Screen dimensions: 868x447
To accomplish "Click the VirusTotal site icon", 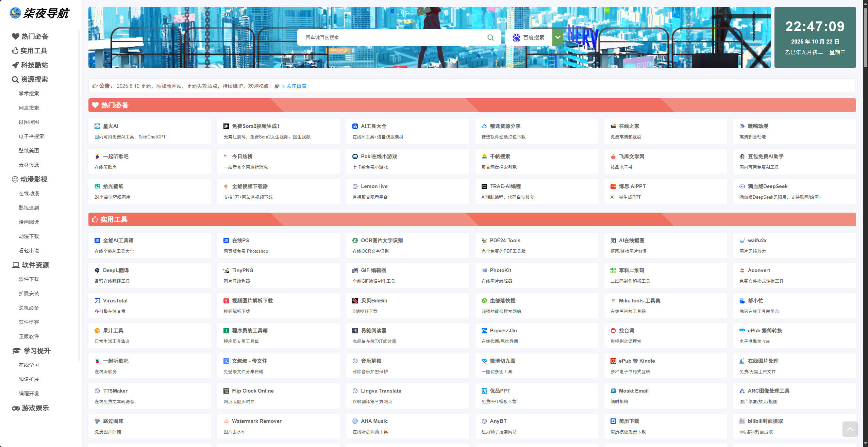I will (x=97, y=301).
